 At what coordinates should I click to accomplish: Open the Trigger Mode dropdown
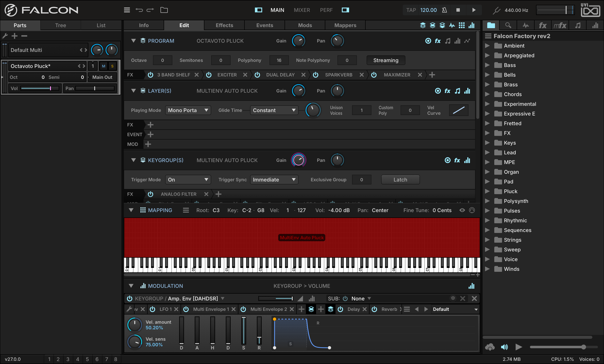tap(188, 180)
